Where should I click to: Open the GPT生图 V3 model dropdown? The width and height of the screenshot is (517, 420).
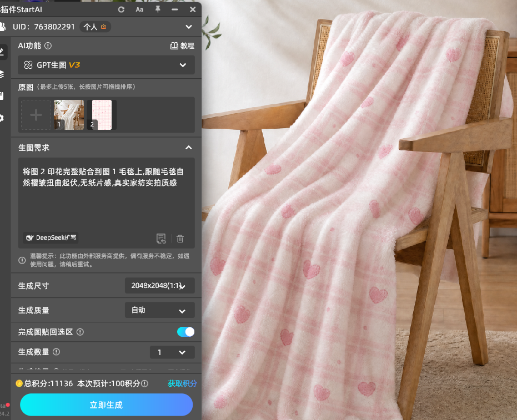106,65
